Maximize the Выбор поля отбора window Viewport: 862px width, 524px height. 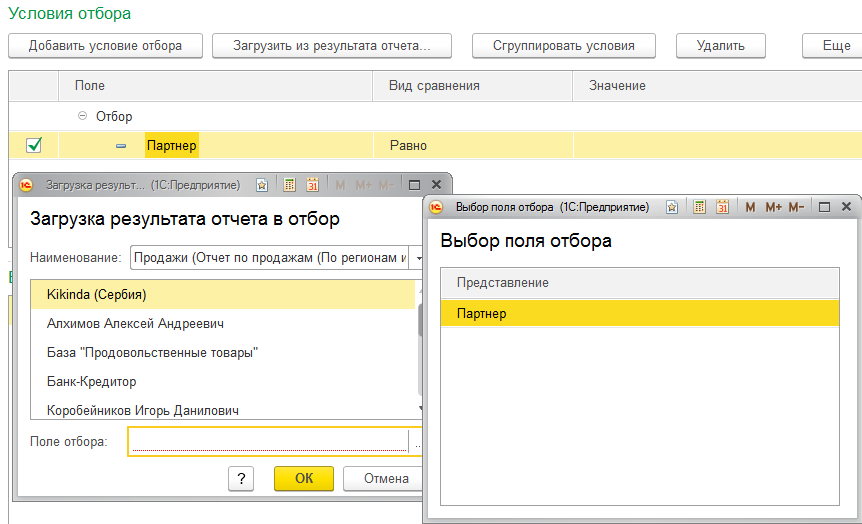824,207
